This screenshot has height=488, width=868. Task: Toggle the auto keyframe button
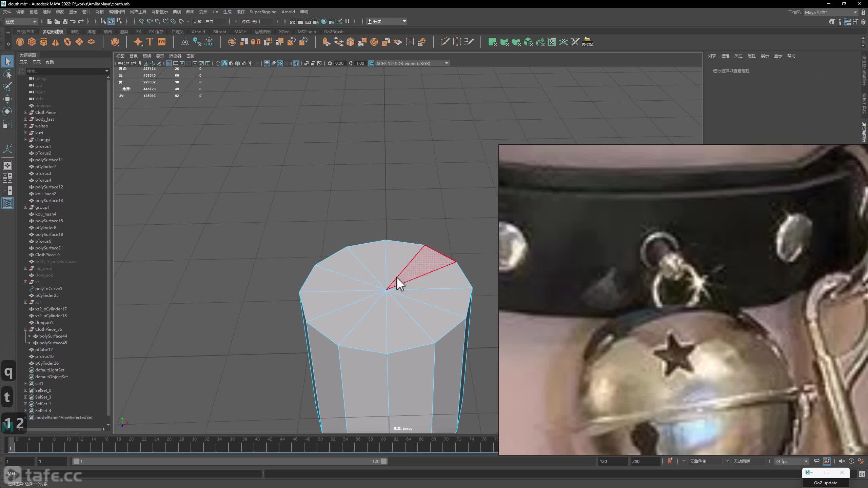[851, 461]
